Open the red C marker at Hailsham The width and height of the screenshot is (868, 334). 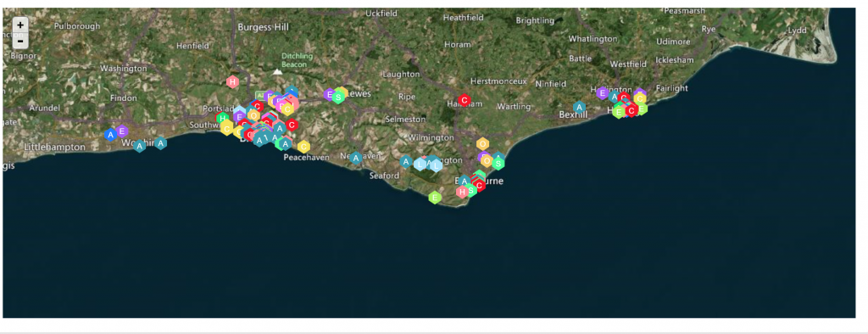click(x=465, y=100)
